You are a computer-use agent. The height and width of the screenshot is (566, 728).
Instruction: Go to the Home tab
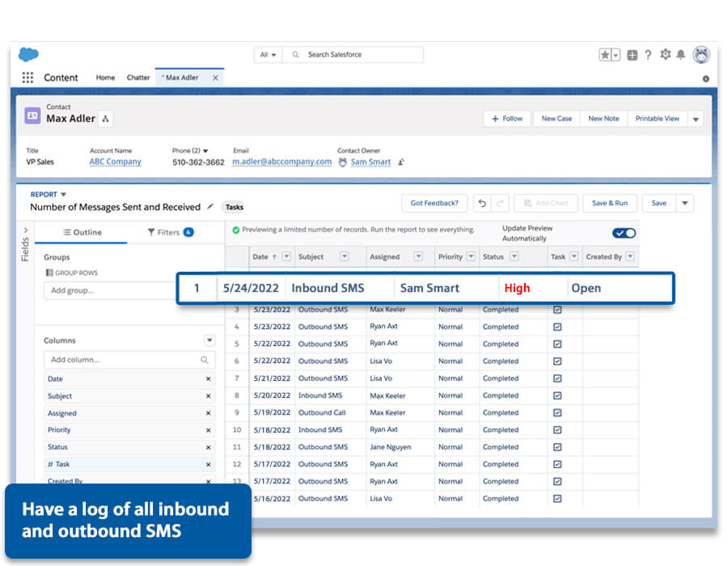coord(105,78)
